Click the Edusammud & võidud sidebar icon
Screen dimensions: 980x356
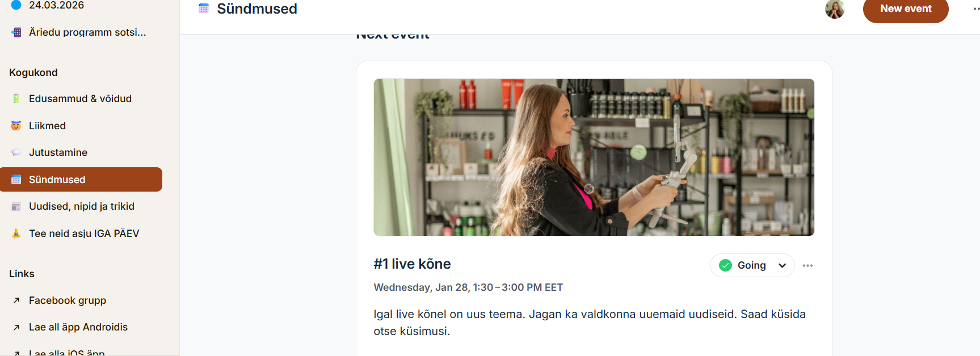pyautogui.click(x=16, y=99)
